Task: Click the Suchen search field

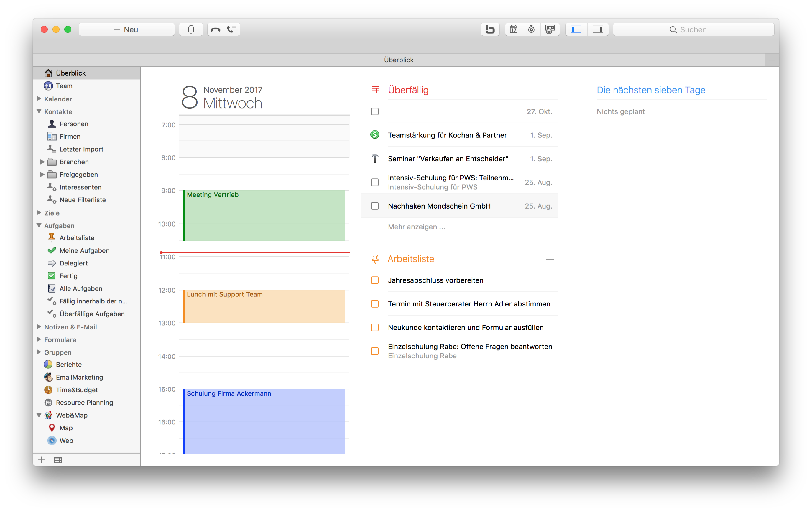Action: coord(693,29)
